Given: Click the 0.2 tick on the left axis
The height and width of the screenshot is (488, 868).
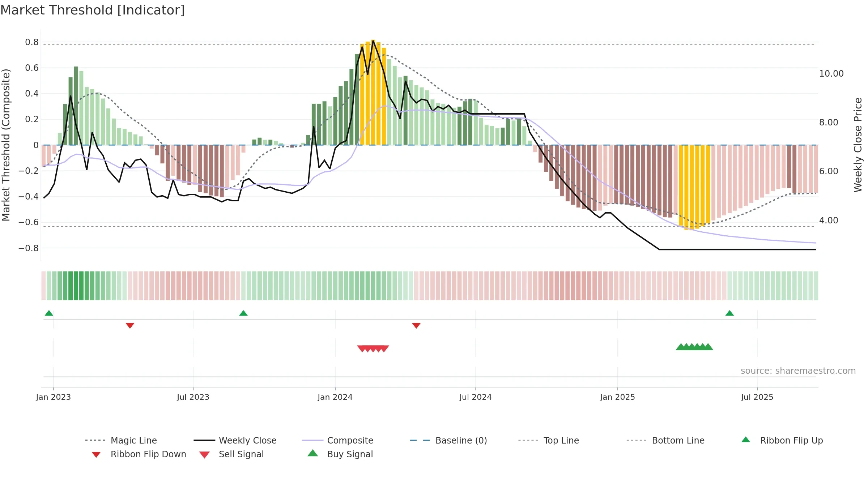Looking at the screenshot, I should 32,119.
